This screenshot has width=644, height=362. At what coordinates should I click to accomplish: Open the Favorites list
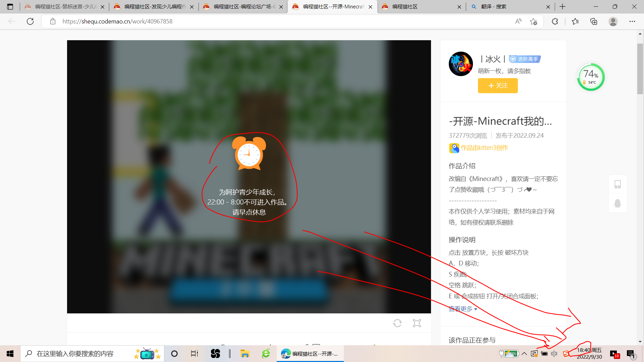coord(575,21)
